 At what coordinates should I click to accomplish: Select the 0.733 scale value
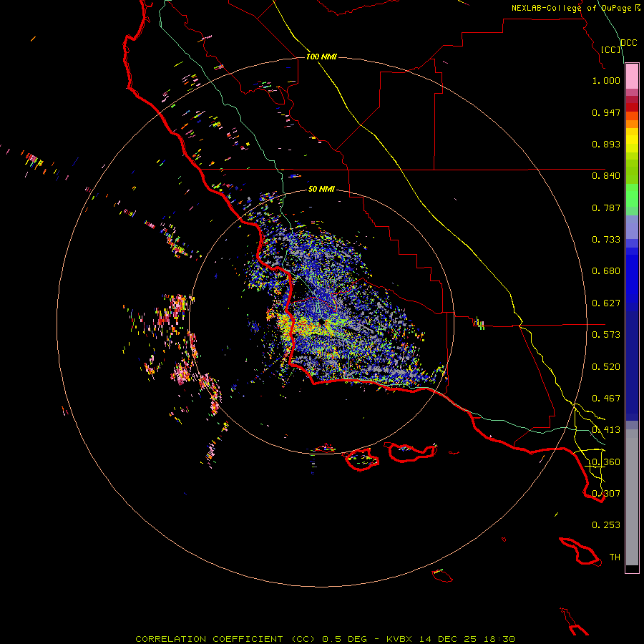click(x=606, y=240)
